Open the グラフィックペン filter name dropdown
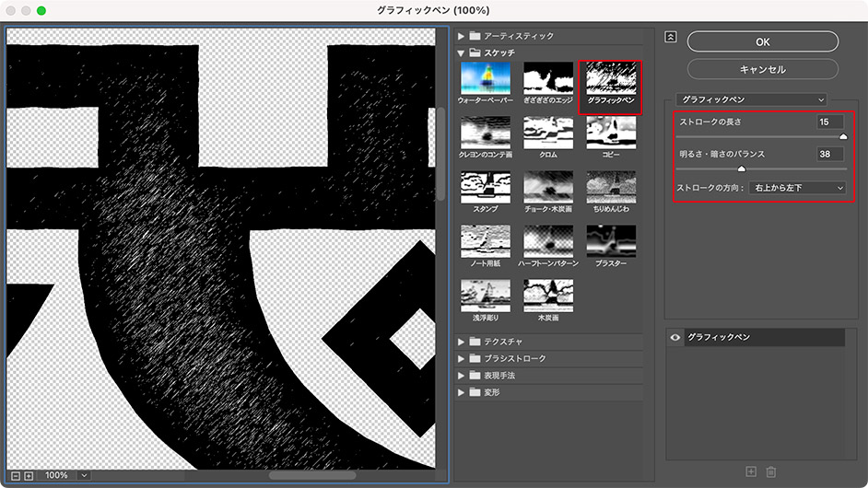 pos(751,99)
